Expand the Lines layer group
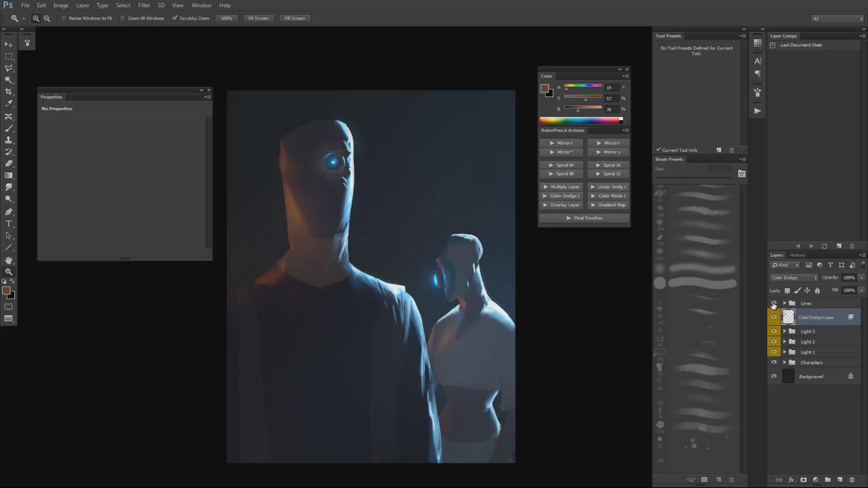This screenshot has width=868, height=488. (784, 303)
